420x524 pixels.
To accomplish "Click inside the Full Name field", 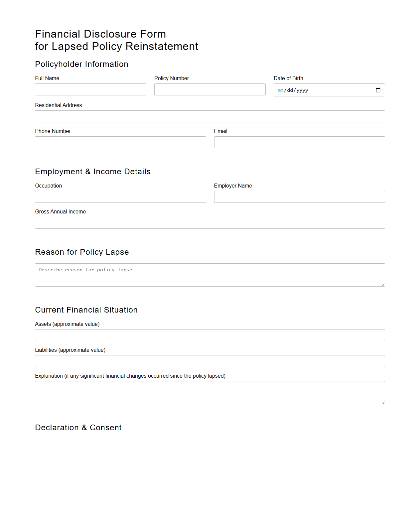I will coord(90,89).
